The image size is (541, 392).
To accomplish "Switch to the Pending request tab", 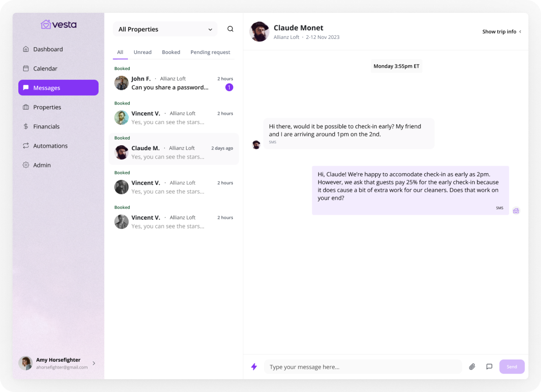I will (x=210, y=52).
